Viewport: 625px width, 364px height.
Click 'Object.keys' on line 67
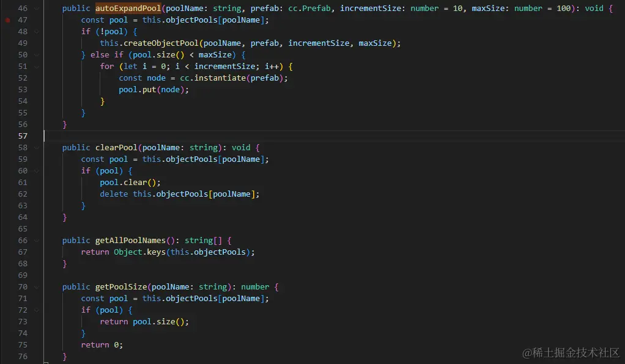pyautogui.click(x=139, y=252)
